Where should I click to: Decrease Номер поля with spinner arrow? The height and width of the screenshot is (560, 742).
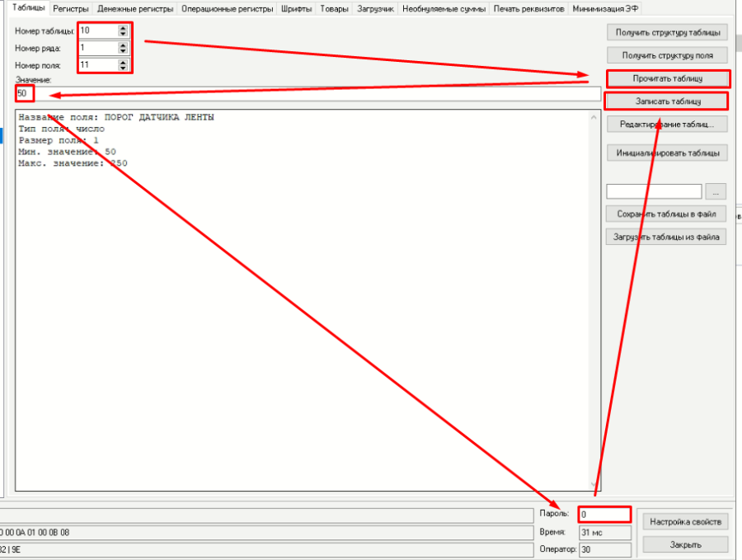pos(123,68)
